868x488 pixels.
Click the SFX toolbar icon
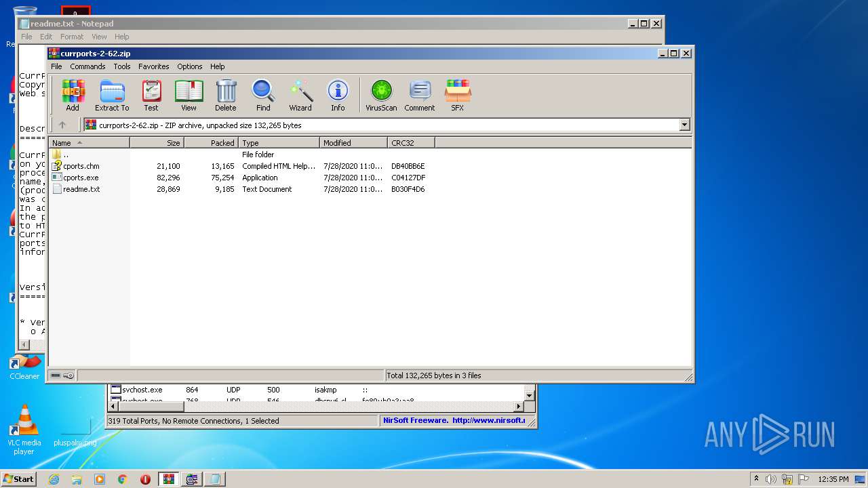[458, 95]
